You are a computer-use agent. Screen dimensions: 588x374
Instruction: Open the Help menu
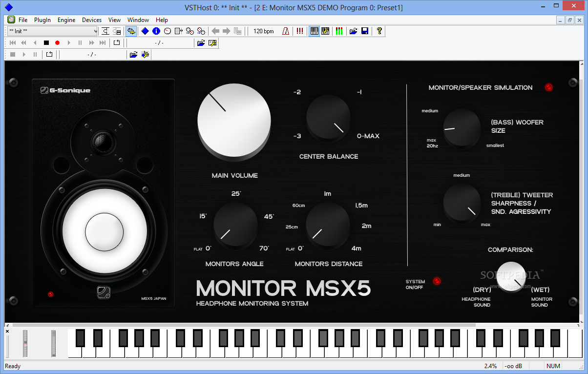pos(162,20)
